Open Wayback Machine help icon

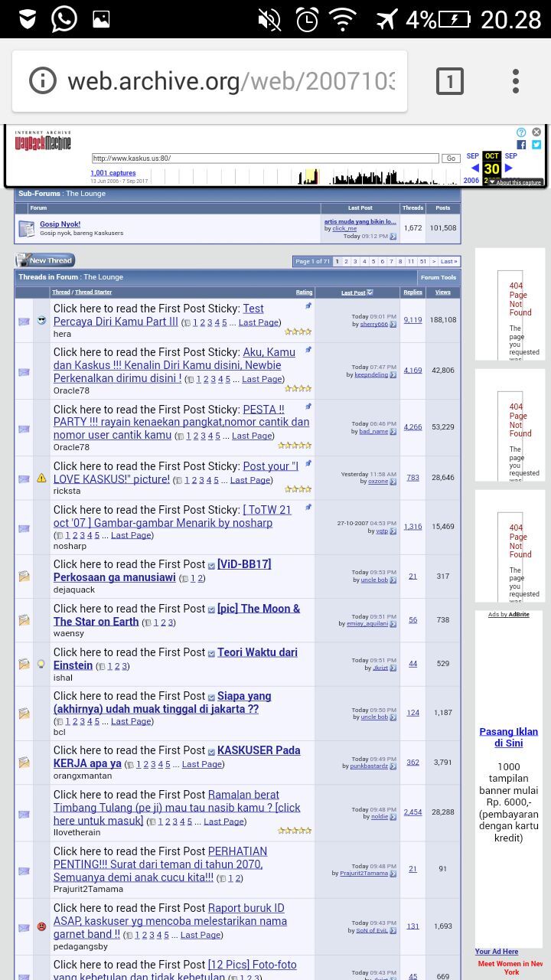coord(521,132)
